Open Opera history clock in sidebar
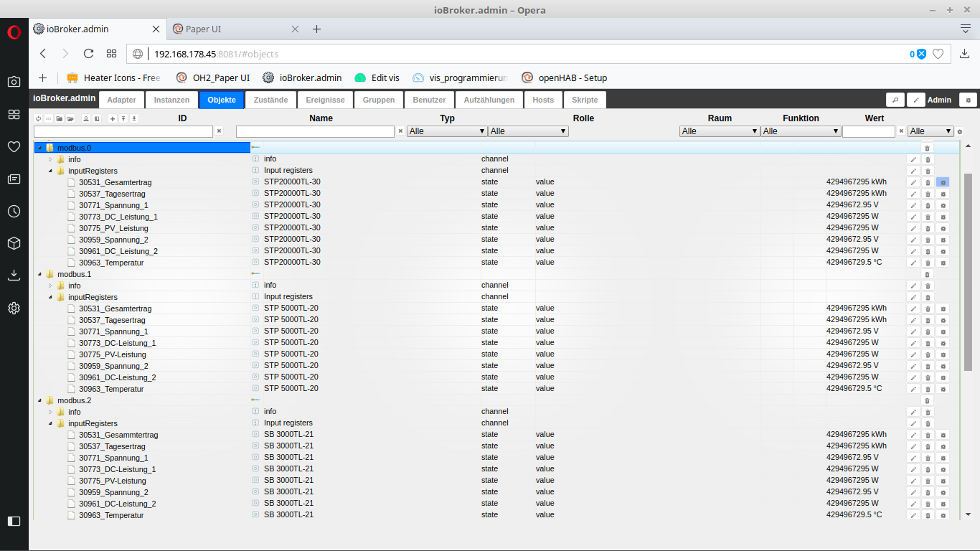 [14, 211]
